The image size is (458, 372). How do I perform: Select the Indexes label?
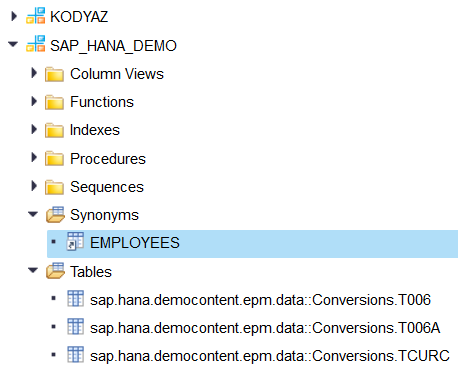point(95,130)
